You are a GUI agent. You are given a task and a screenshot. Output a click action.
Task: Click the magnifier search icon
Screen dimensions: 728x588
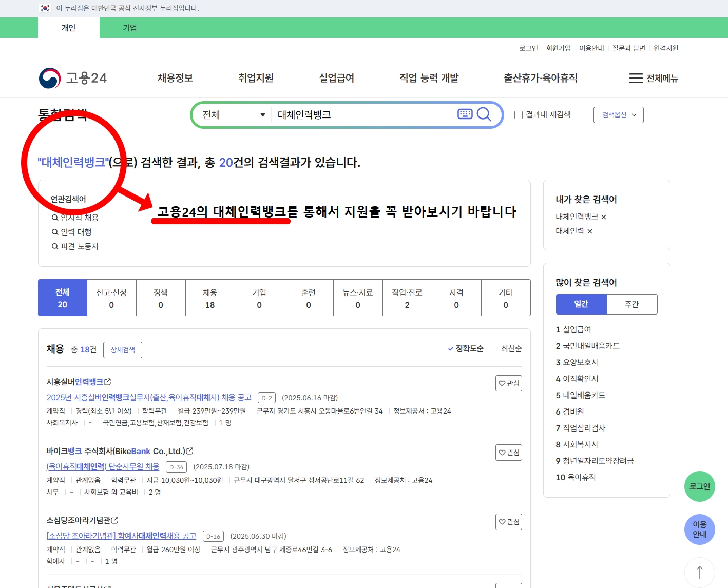coord(484,114)
